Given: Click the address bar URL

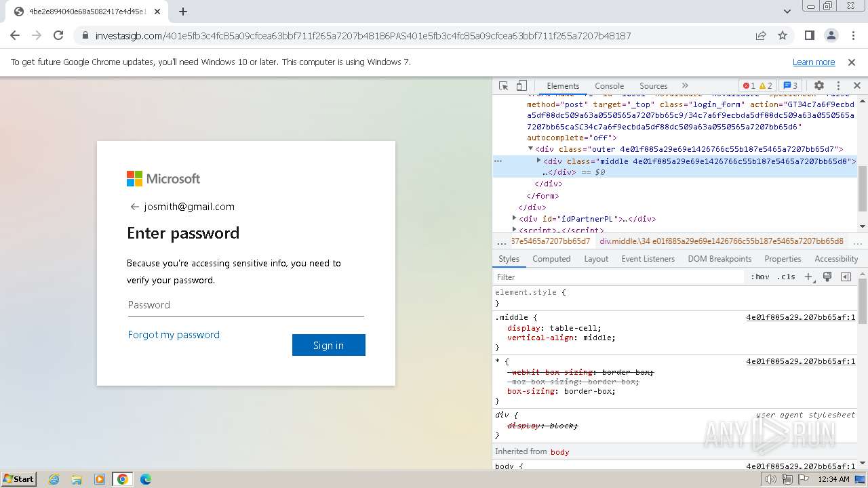Looking at the screenshot, I should (x=363, y=36).
